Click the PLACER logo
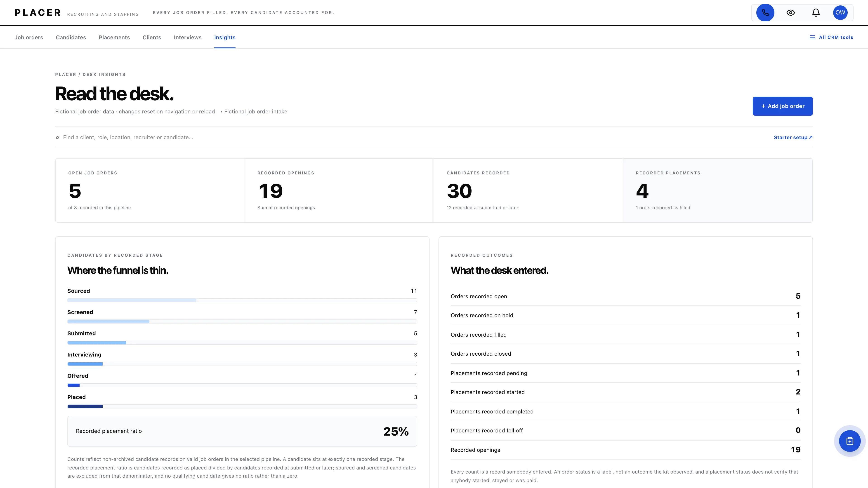Viewport: 868px width, 488px height. coord(38,13)
